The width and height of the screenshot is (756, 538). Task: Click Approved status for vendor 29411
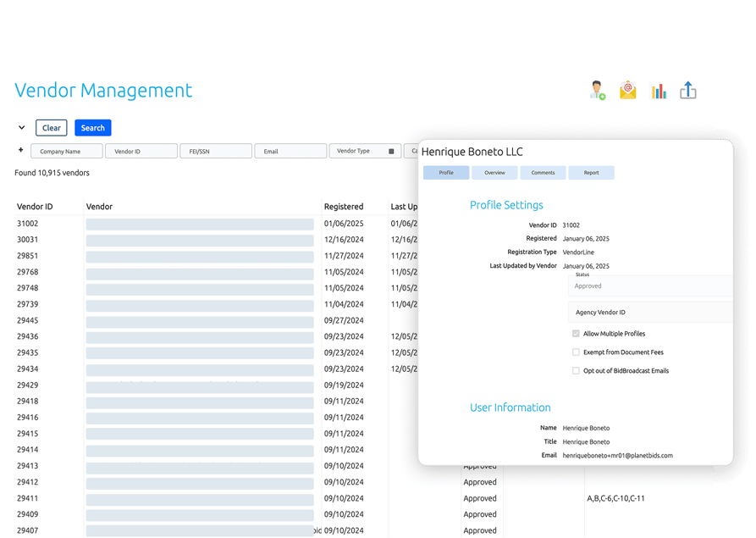coord(480,498)
